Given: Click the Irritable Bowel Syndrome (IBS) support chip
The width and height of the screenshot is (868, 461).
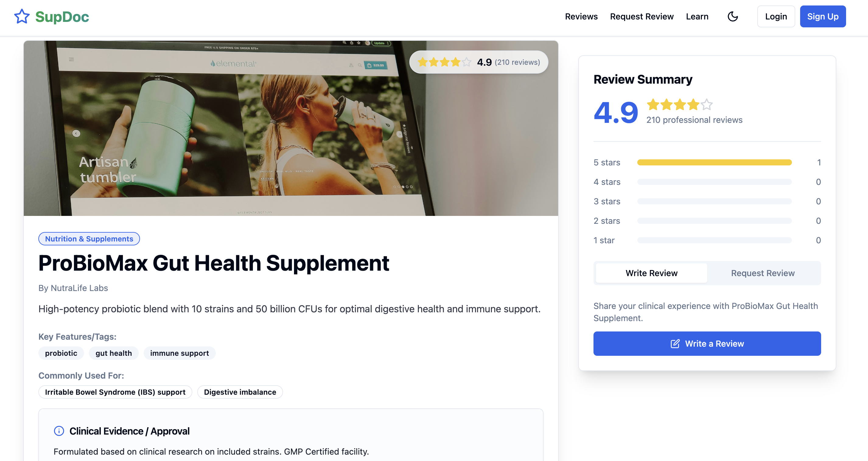Looking at the screenshot, I should coord(115,392).
